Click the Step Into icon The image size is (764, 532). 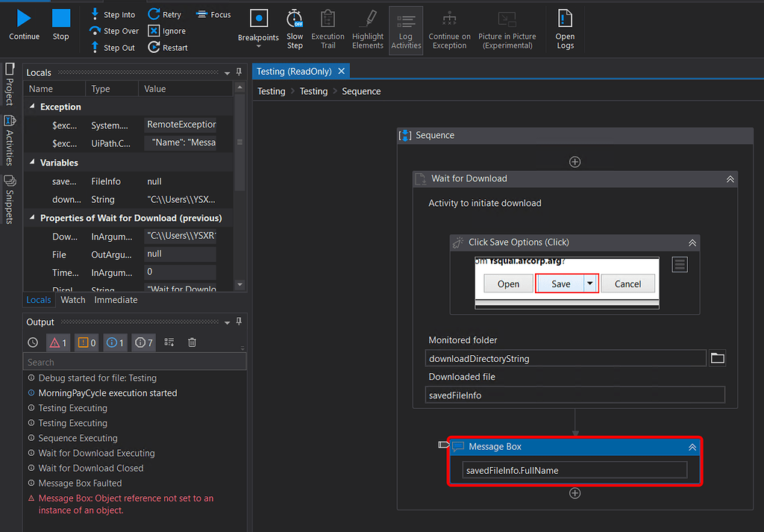click(x=95, y=14)
